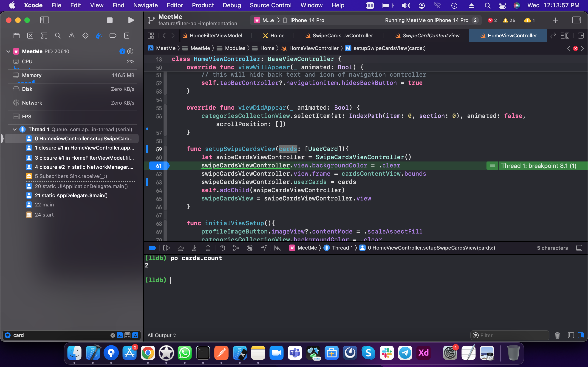Screen dimensions: 588x367
Task: Click the console Filter field
Action: [x=510, y=335]
